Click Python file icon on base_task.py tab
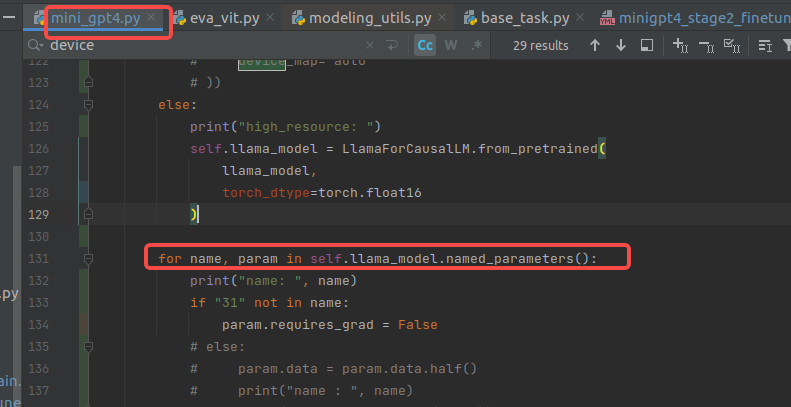791x407 pixels. pos(470,19)
